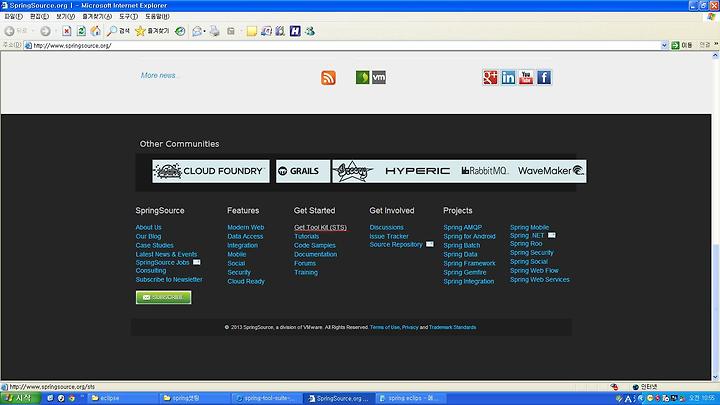Screen dimensions: 720x405
Task: Click the vertical scrollbar down arrow
Action: [715, 377]
